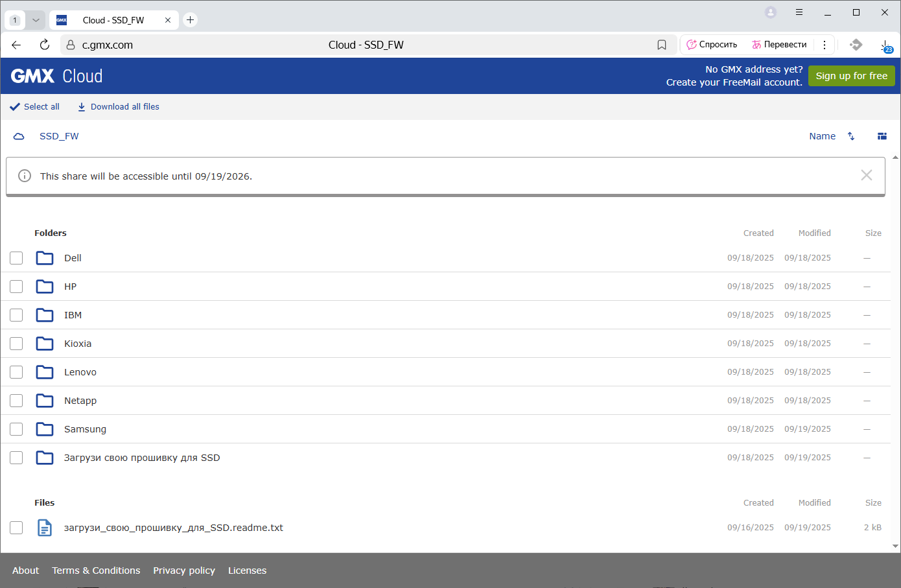This screenshot has height=588, width=901.
Task: Open the IBM folder name
Action: tap(73, 315)
